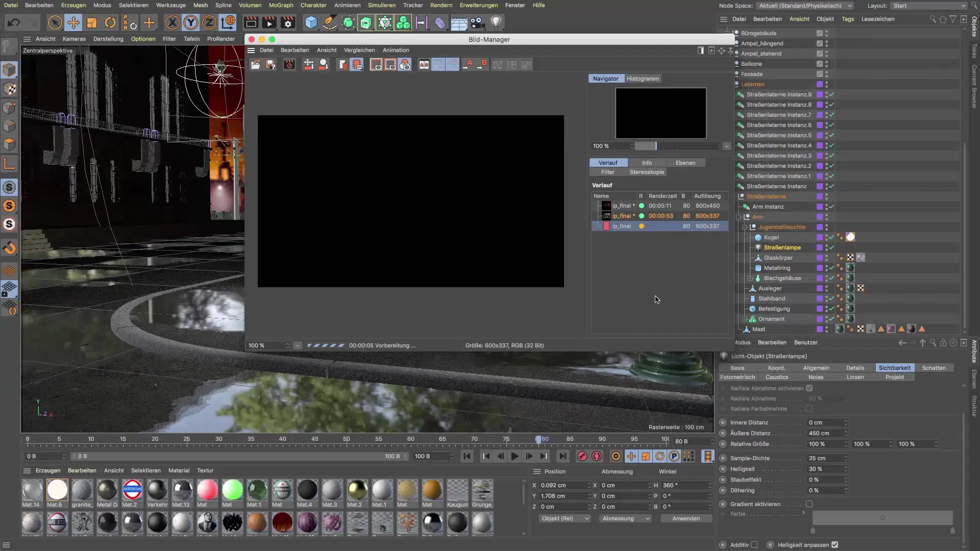Open Caustics attribute tab

click(x=776, y=377)
